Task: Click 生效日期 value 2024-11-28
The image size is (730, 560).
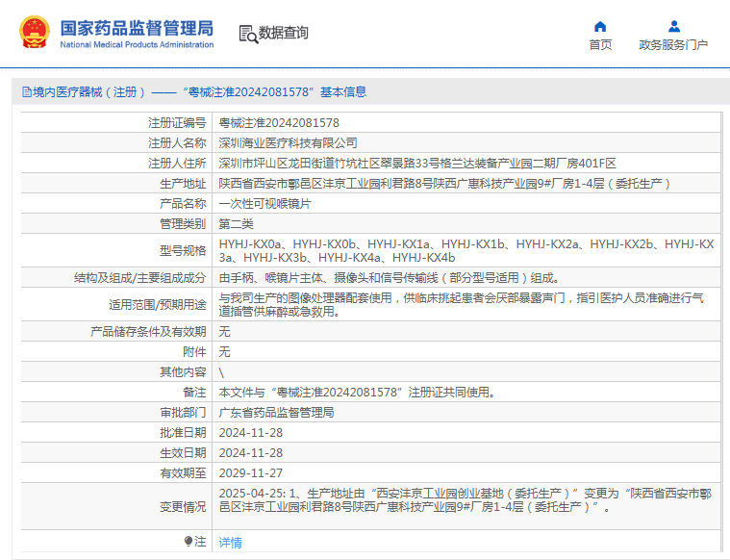Action: (x=251, y=453)
